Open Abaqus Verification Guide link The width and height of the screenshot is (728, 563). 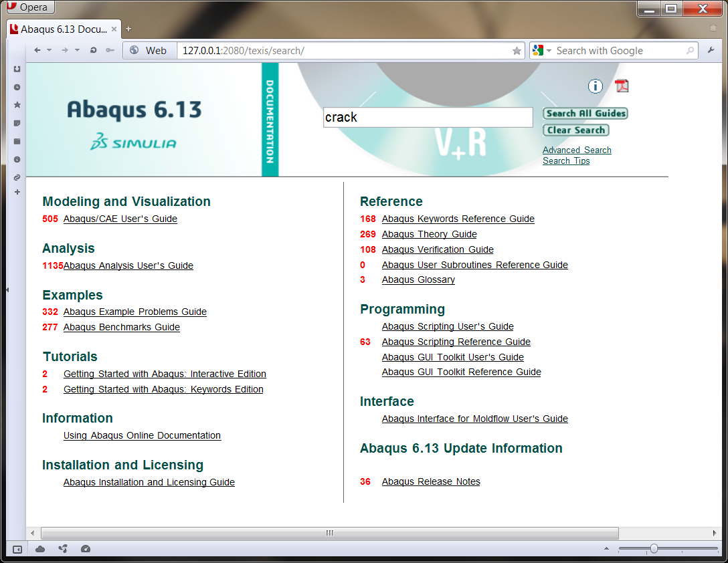[x=438, y=249]
